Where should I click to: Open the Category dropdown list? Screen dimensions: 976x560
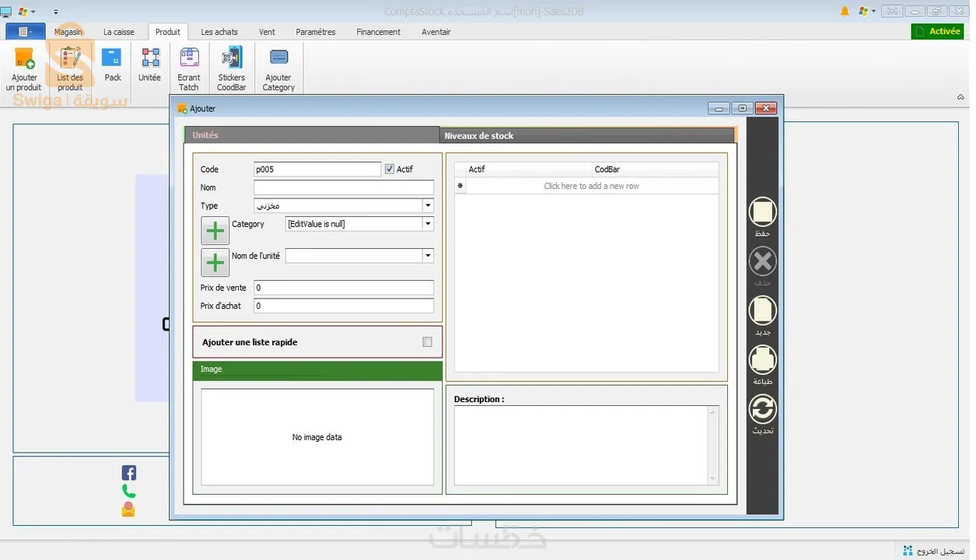428,224
